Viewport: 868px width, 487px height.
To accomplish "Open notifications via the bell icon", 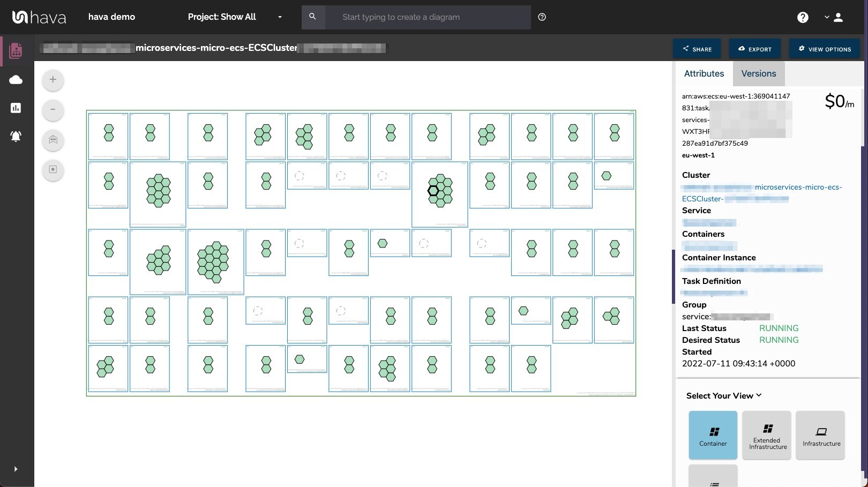I will pyautogui.click(x=16, y=136).
